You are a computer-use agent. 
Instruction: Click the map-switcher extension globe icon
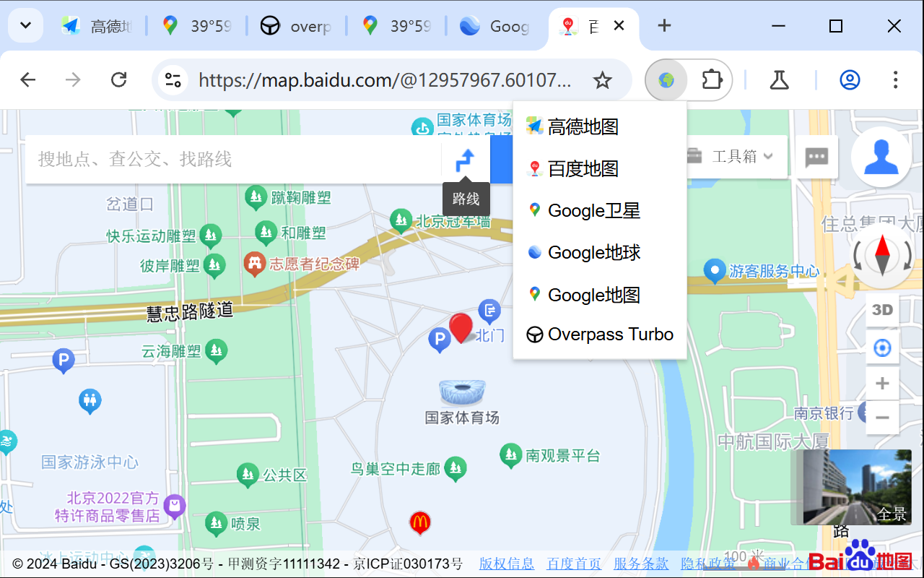666,79
